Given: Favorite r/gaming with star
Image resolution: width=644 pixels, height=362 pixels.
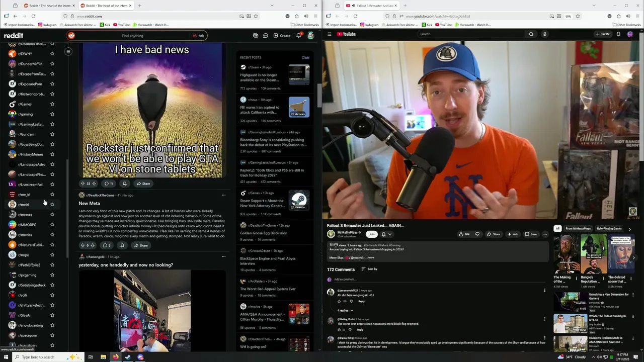Looking at the screenshot, I should [52, 114].
